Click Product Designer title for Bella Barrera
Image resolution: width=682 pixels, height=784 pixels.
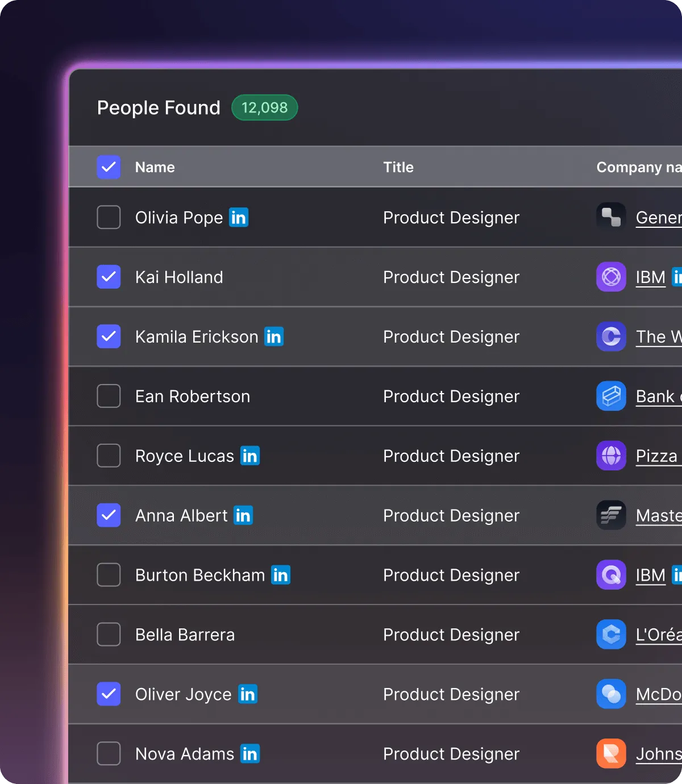coord(451,635)
